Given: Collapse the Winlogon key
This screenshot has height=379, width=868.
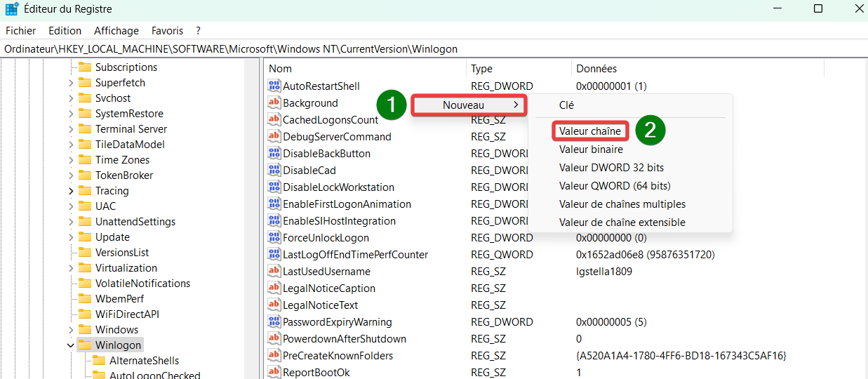Looking at the screenshot, I should (71, 345).
